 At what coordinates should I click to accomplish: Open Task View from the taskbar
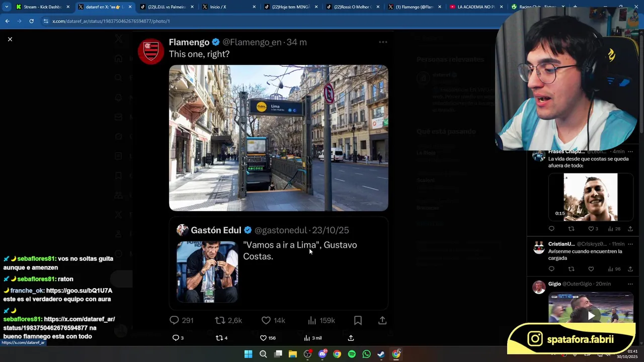(278, 354)
